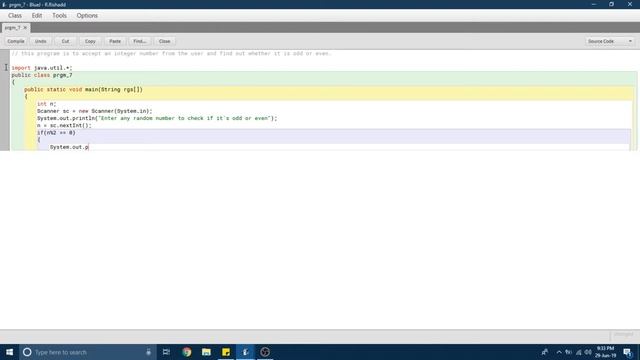This screenshot has height=360, width=640.
Task: Open Task View from taskbar
Action: click(x=166, y=352)
